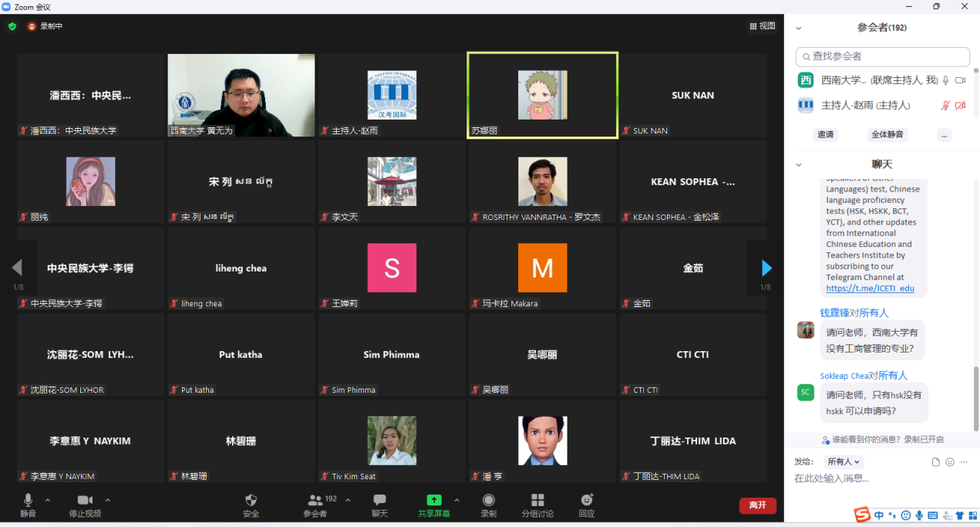The width and height of the screenshot is (980, 527).
Task: Toggle 聊天 chat panel from toolbar
Action: pyautogui.click(x=379, y=501)
